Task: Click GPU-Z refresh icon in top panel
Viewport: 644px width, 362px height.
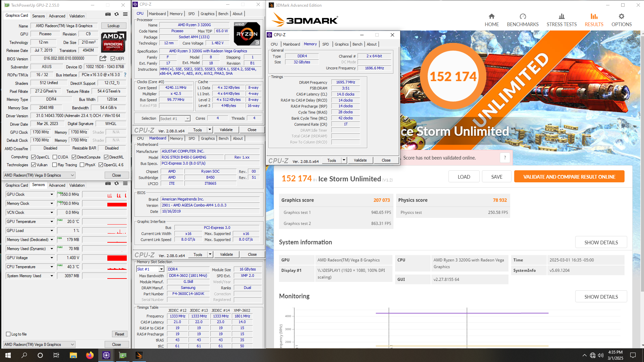Action: [116, 14]
